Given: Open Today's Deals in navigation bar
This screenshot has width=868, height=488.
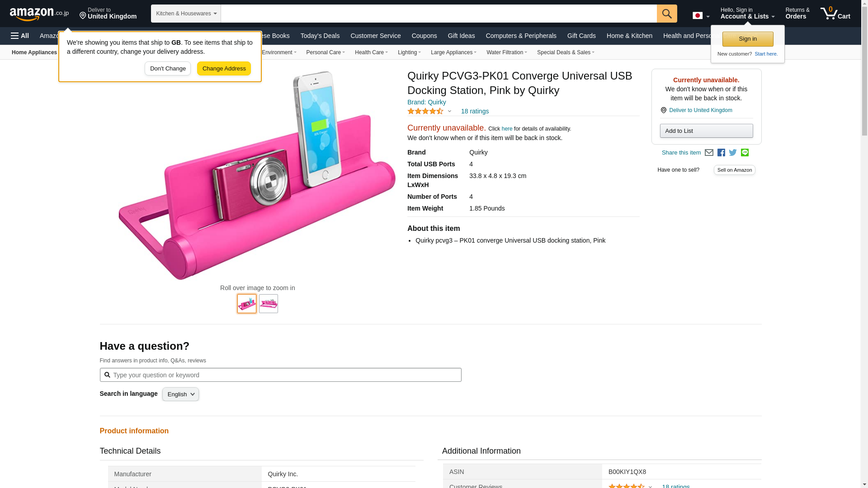Looking at the screenshot, I should click(320, 36).
